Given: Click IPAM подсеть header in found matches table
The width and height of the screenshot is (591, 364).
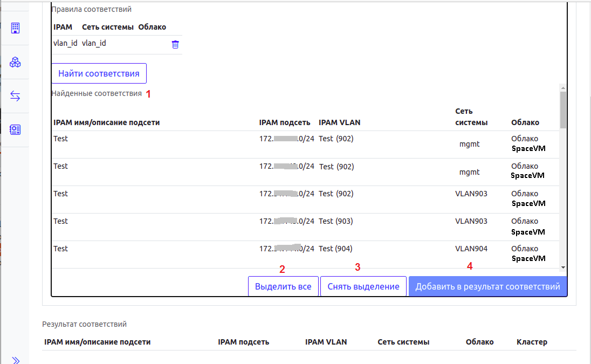Looking at the screenshot, I should 284,122.
